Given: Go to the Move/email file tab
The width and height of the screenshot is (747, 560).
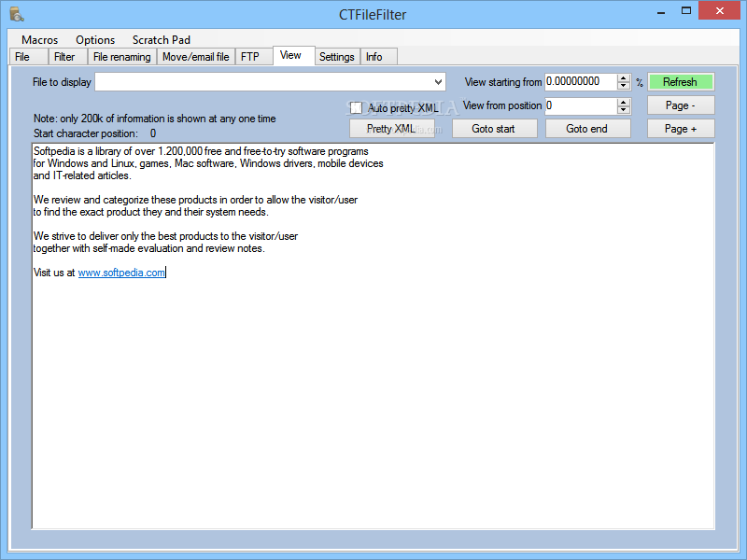Looking at the screenshot, I should click(196, 57).
